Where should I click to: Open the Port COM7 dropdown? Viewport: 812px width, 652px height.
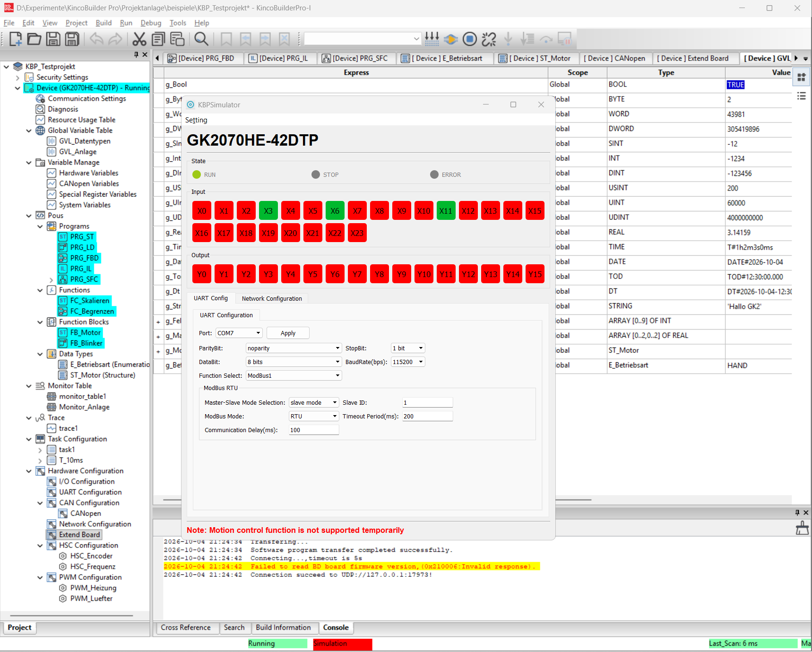(239, 333)
